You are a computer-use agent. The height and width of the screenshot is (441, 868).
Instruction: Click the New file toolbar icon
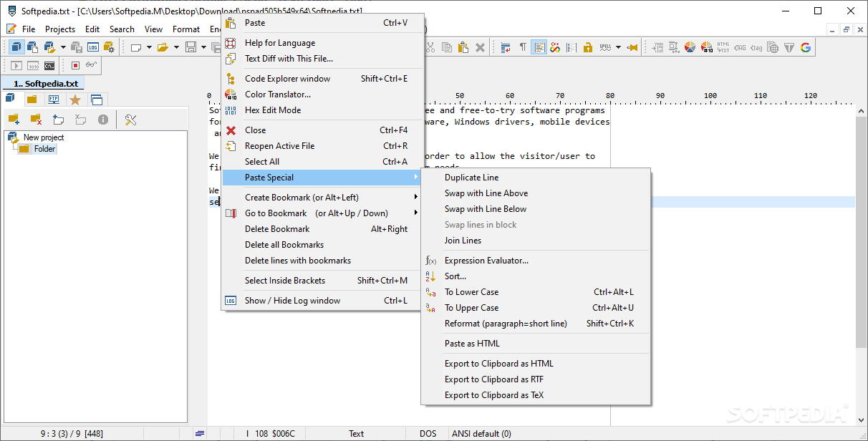pyautogui.click(x=135, y=47)
